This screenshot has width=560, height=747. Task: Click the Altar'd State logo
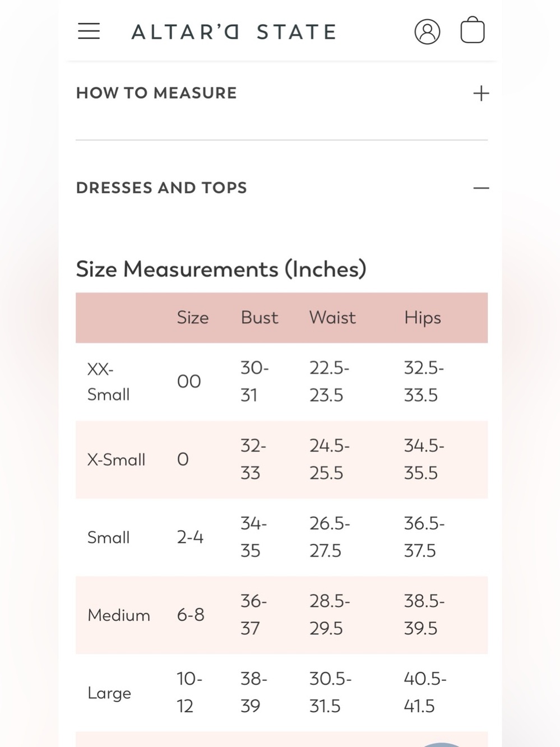point(234,32)
